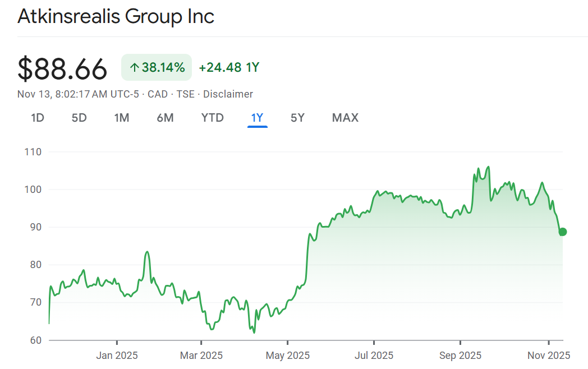Select the 5D time range
This screenshot has height=369, width=588.
pos(79,118)
